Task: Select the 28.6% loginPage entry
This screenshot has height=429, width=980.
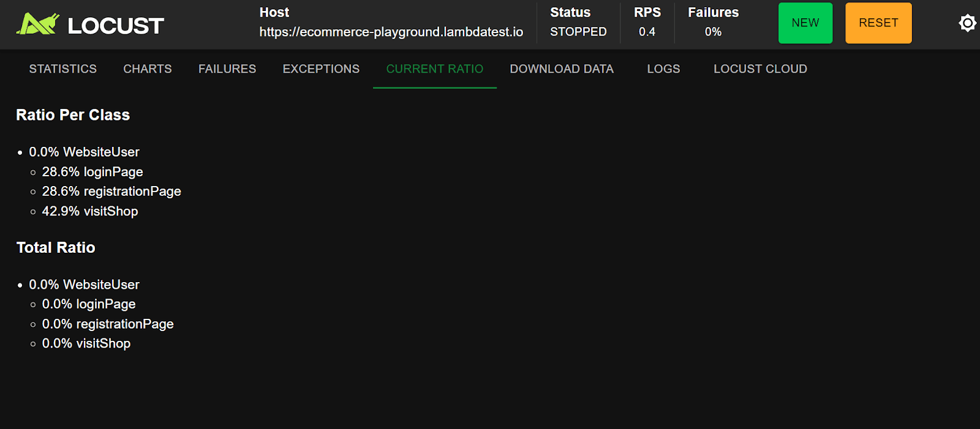Action: [x=92, y=172]
